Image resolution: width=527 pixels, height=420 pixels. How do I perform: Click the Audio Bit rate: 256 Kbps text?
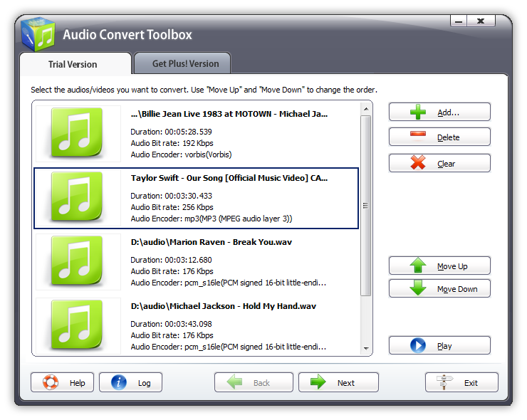172,207
